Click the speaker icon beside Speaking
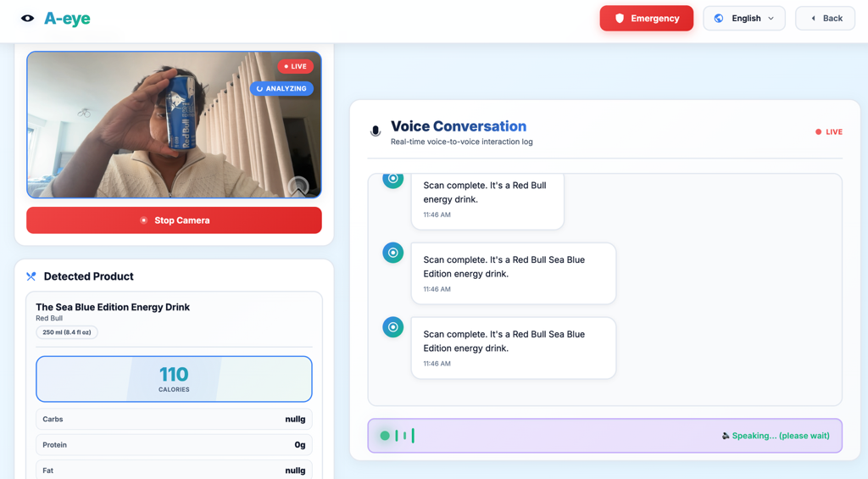 (726, 436)
